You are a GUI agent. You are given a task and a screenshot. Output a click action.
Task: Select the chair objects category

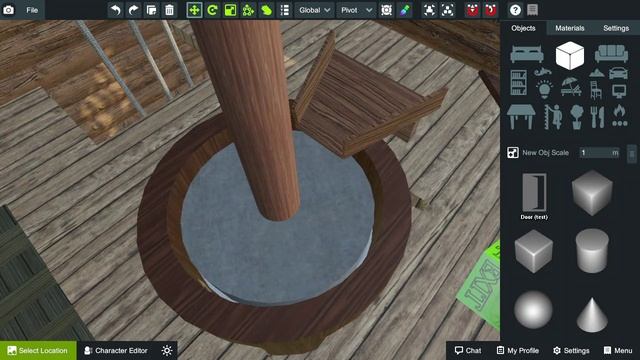[596, 90]
